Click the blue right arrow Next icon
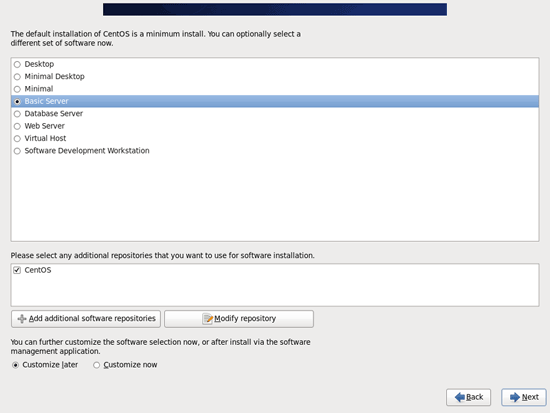The width and height of the screenshot is (550, 413). 515,397
